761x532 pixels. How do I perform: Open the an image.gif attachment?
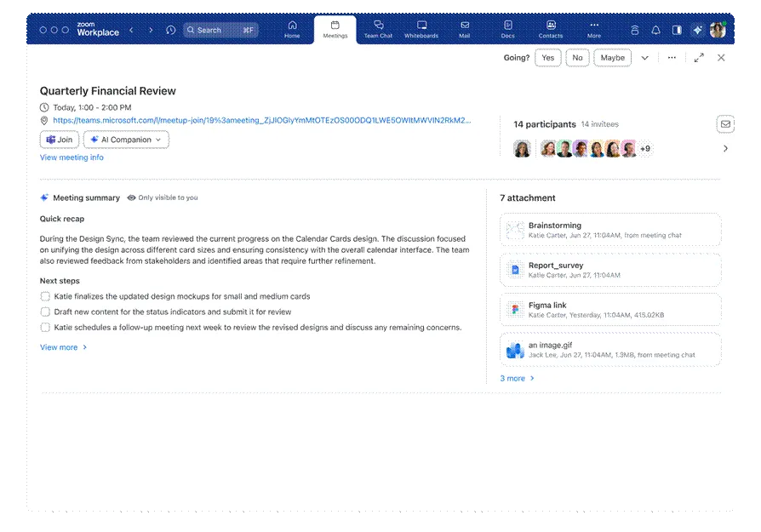[610, 350]
